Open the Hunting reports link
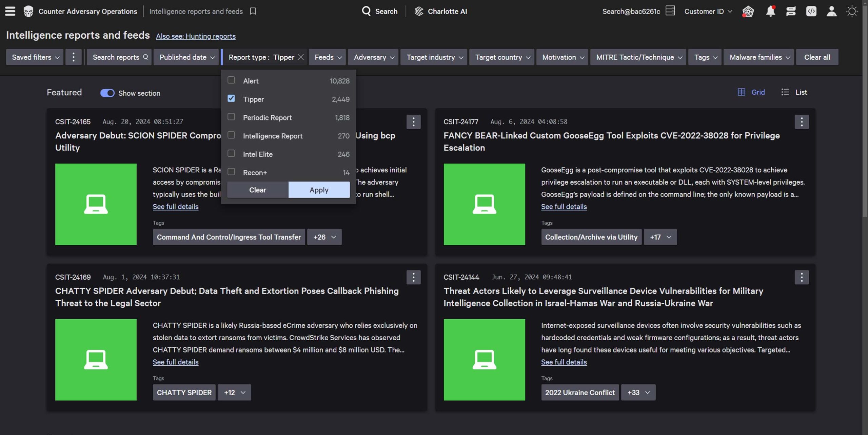This screenshot has height=435, width=868. tap(196, 36)
